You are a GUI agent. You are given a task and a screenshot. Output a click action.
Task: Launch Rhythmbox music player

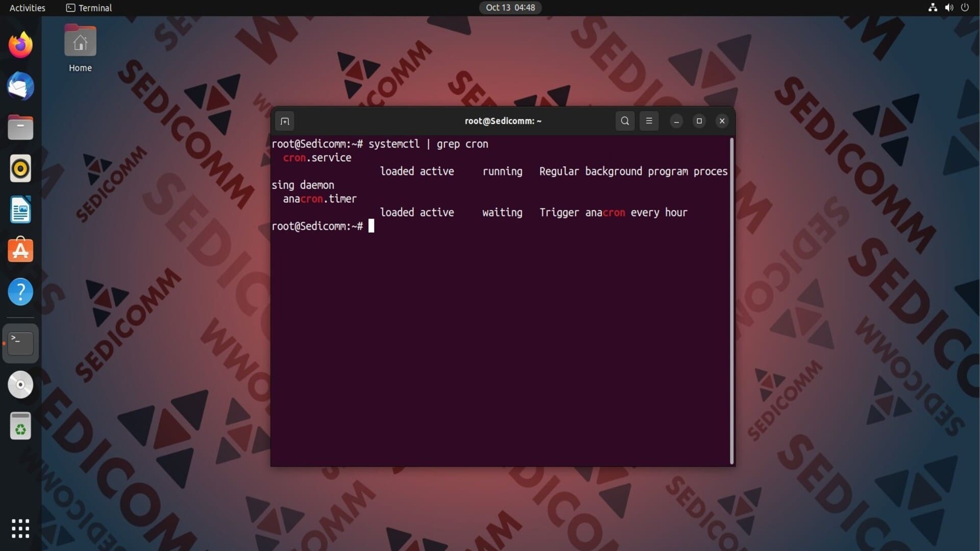click(20, 168)
